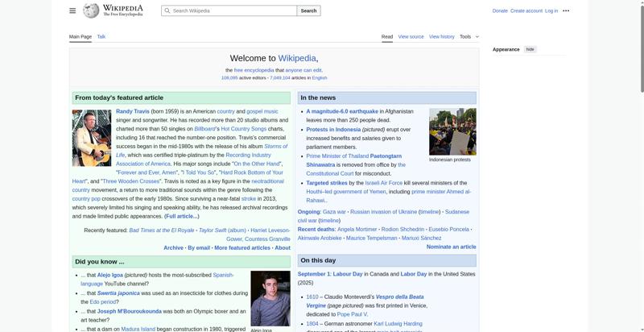Open Russian invasion of Ukraine link
This screenshot has width=644, height=332.
[x=384, y=212]
